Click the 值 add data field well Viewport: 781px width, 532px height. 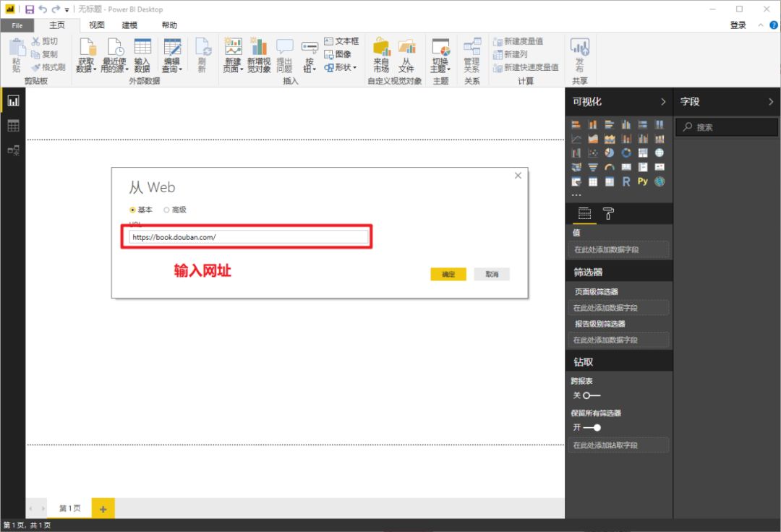point(618,250)
